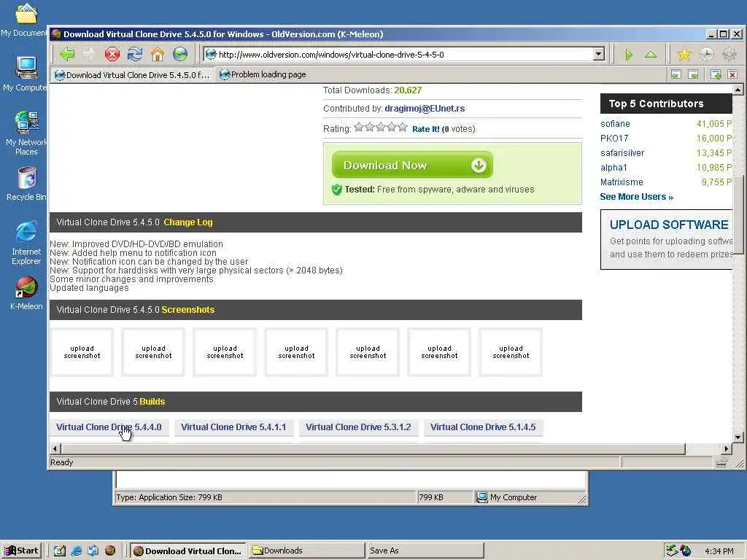Open Virtual Clone Drive 5.3.1.2 link

pyautogui.click(x=358, y=427)
